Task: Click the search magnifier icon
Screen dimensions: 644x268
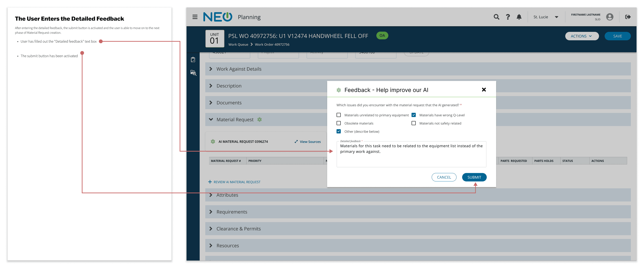Action: coord(496,17)
